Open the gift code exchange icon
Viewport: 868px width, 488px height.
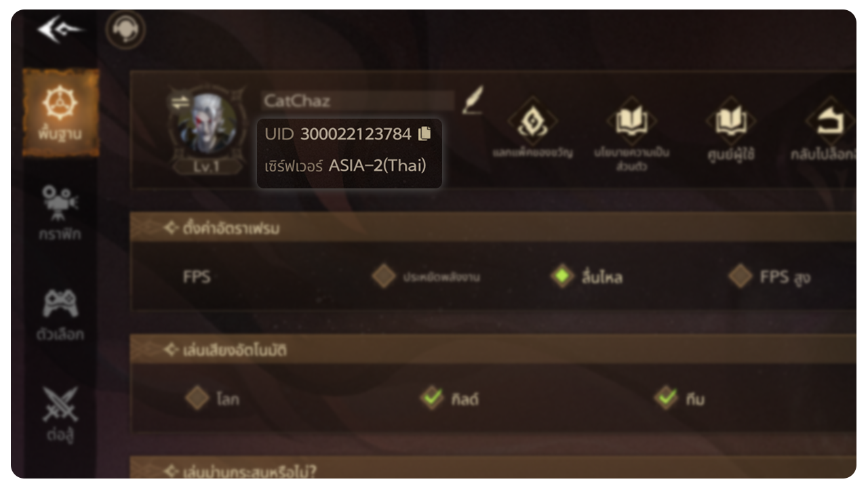533,123
